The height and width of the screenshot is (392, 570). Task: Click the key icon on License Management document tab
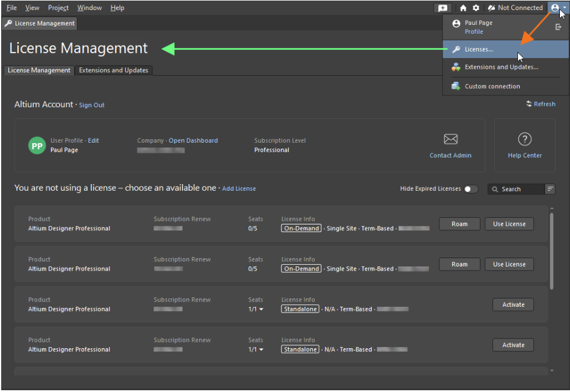pos(8,23)
